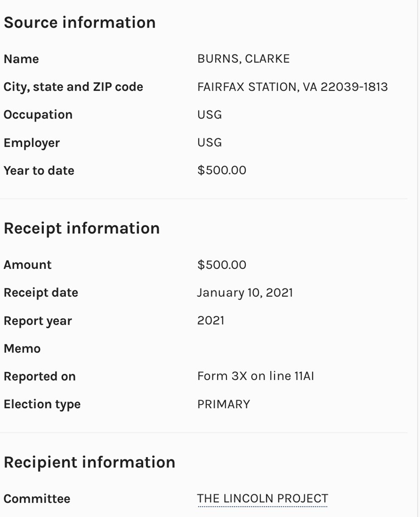The image size is (420, 517).
Task: Click the Source information heading
Action: click(80, 22)
